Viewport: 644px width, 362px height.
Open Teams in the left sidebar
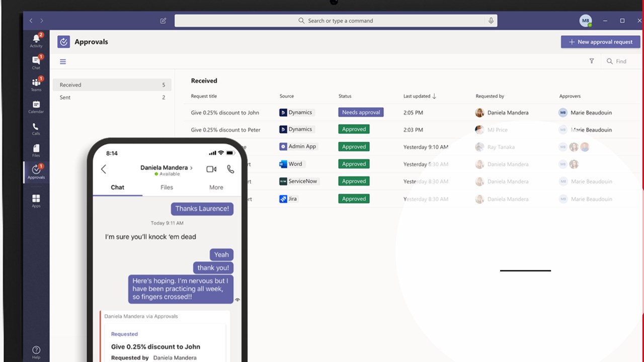tap(36, 84)
